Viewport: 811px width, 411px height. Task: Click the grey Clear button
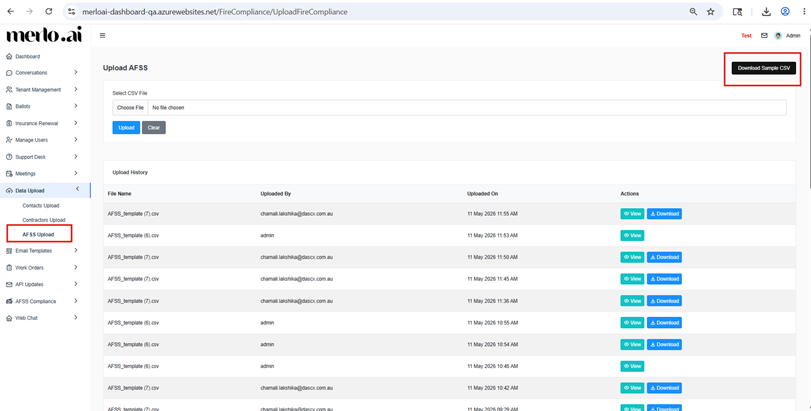(154, 127)
